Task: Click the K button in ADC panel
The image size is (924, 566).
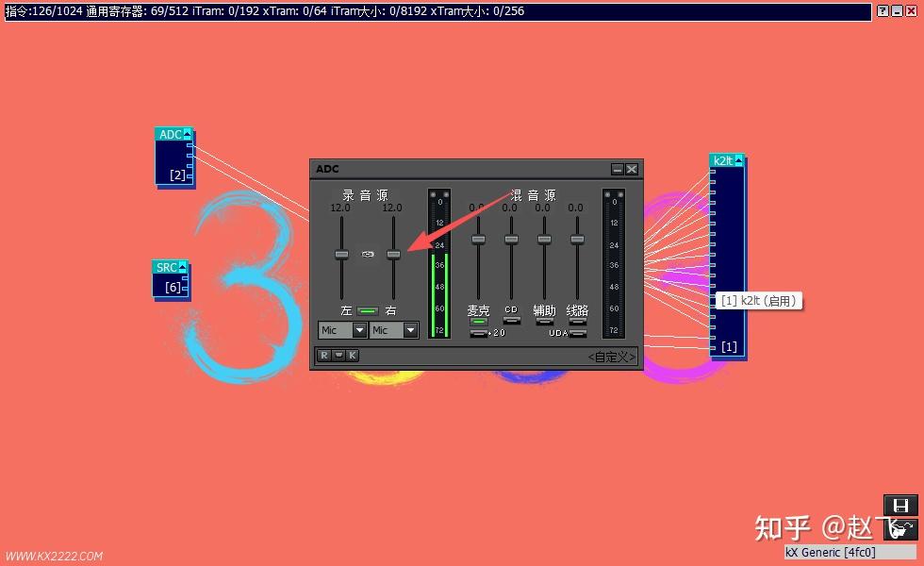Action: coord(352,355)
